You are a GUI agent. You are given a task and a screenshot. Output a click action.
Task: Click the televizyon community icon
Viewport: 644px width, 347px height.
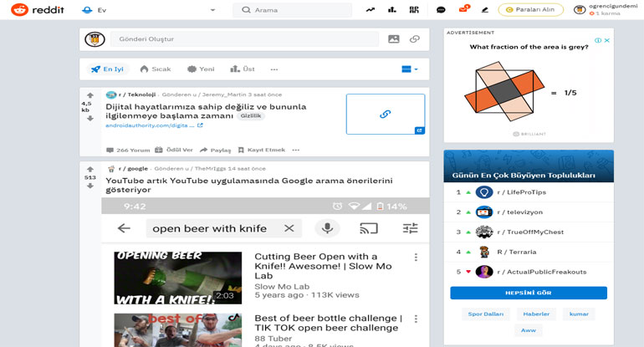[x=483, y=212]
